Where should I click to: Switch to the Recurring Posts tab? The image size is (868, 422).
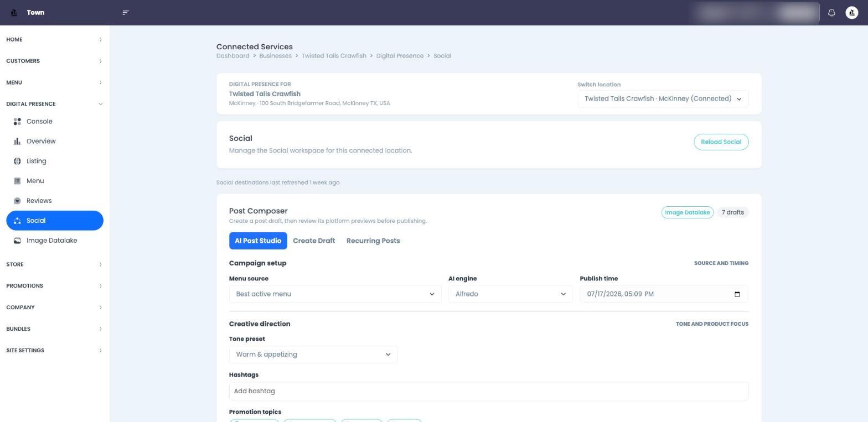click(373, 241)
